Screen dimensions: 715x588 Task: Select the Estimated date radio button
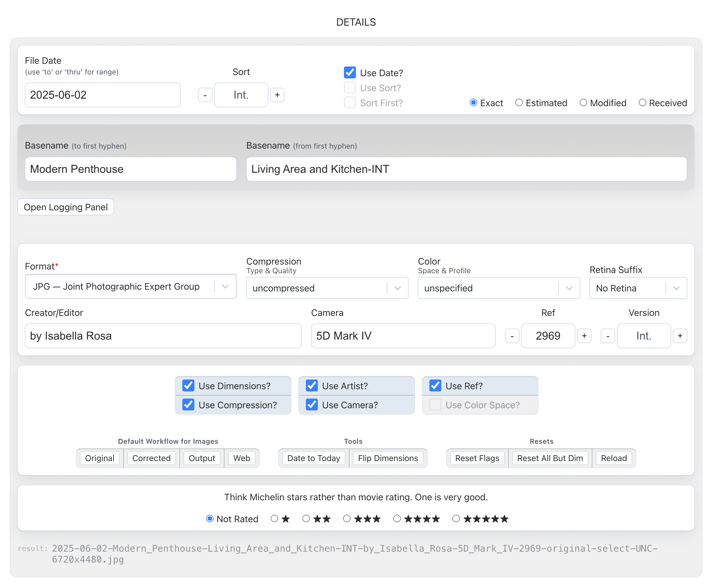[x=519, y=103]
